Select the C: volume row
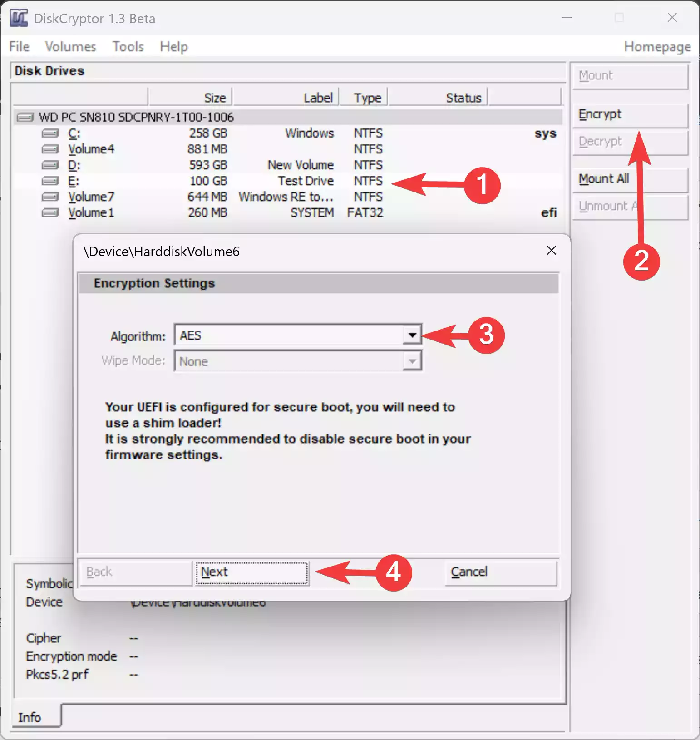 [x=288, y=133]
